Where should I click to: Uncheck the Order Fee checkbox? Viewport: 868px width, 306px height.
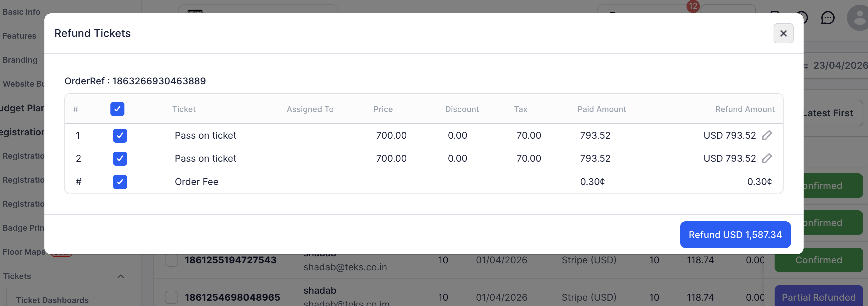pyautogui.click(x=120, y=182)
